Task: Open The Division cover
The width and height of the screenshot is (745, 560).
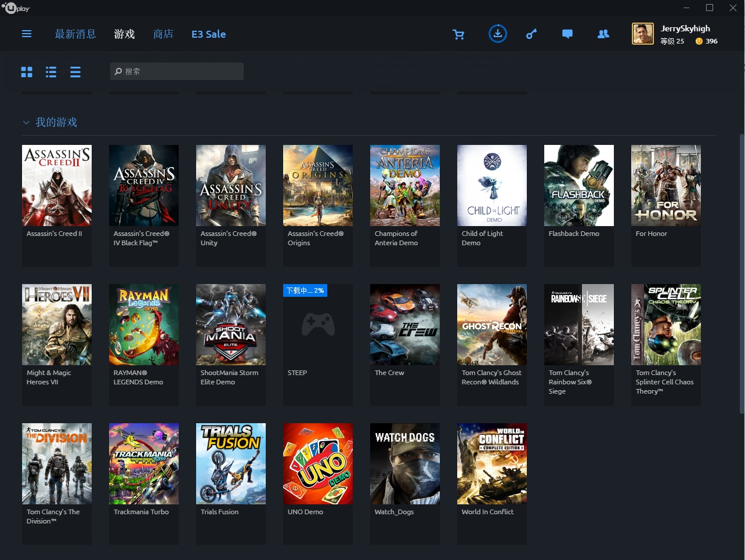Action: tap(57, 464)
